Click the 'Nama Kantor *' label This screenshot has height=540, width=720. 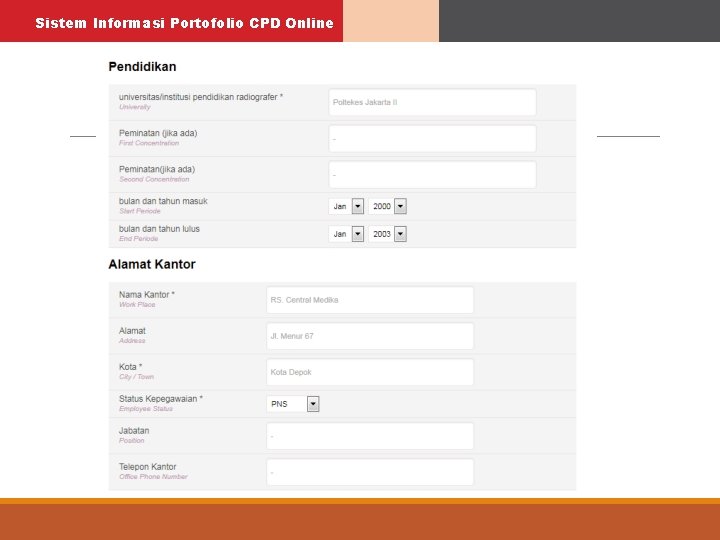point(146,294)
